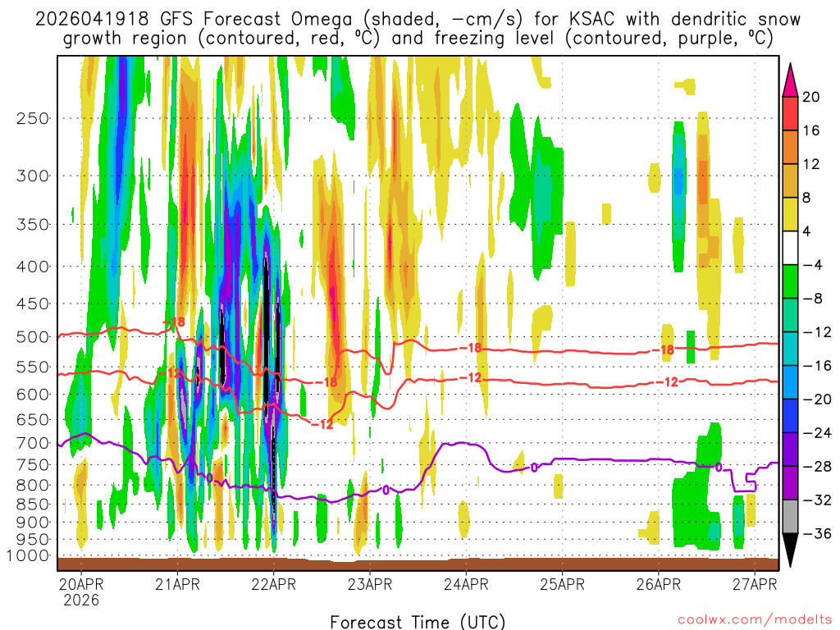Click the 900 pressure level label
The height and width of the screenshot is (630, 840).
[x=33, y=522]
